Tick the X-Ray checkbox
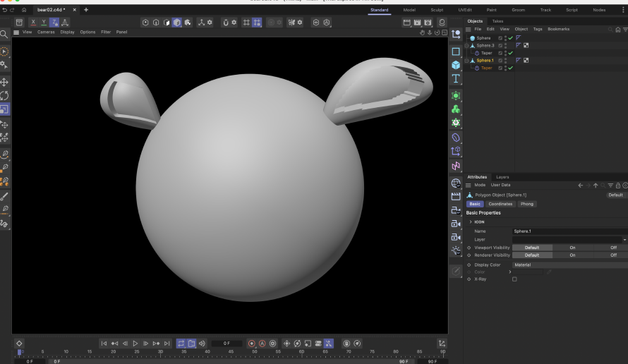The height and width of the screenshot is (364, 628). point(514,279)
